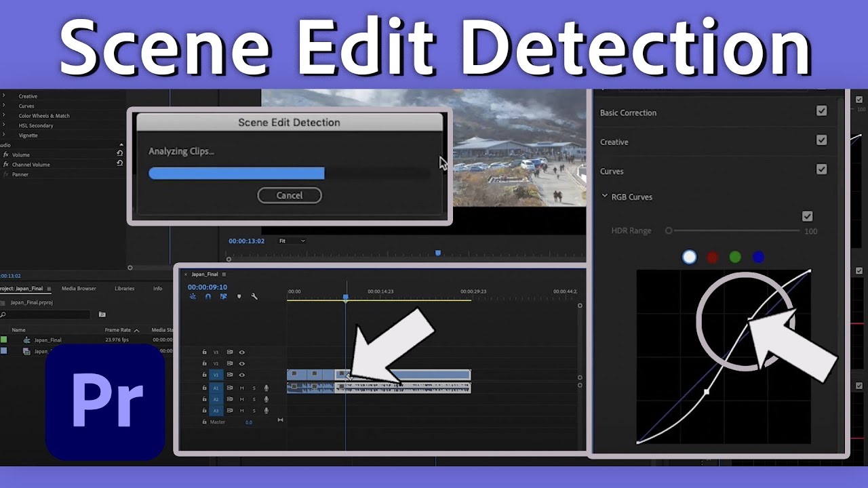Switch to the Info tab
Viewport: 868px width, 488px height.
(x=157, y=289)
